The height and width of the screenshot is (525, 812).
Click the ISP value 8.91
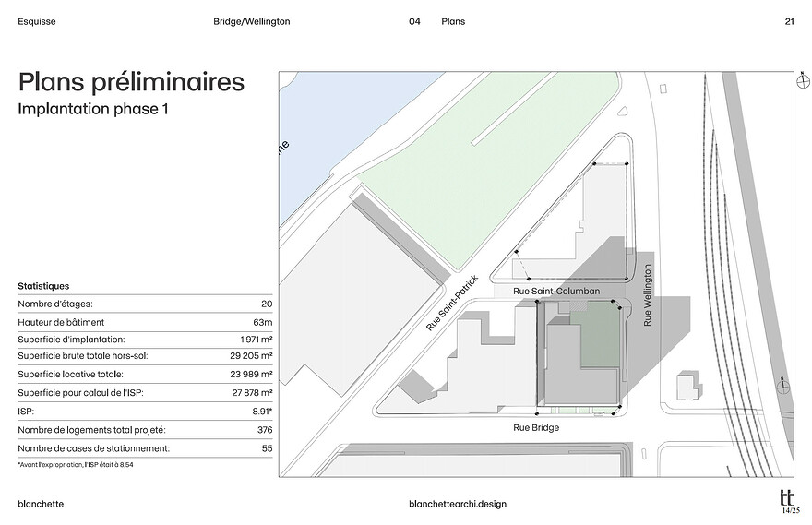[x=262, y=412]
